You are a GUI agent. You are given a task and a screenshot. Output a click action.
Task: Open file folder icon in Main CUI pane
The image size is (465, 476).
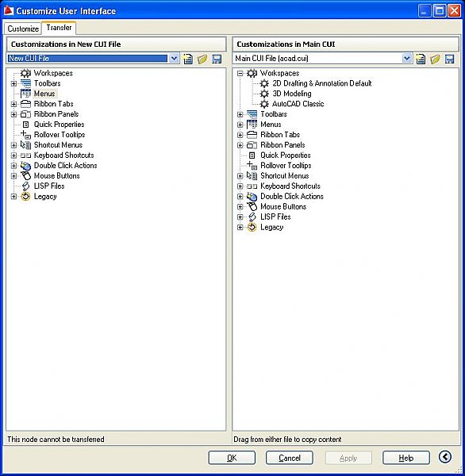[435, 59]
